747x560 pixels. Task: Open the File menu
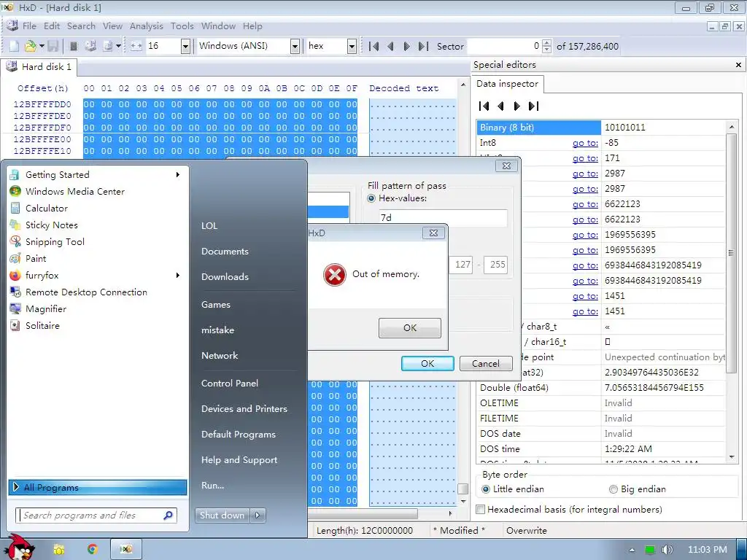click(x=29, y=26)
